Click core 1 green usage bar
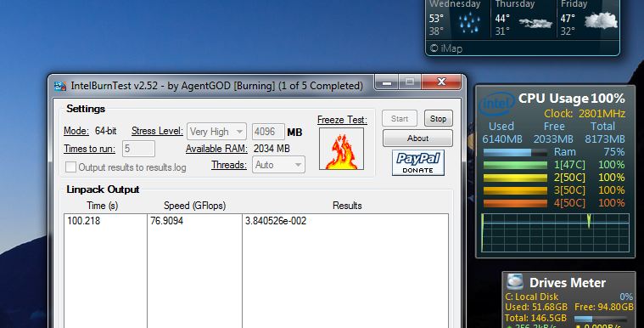This screenshot has width=644, height=328. (515, 165)
